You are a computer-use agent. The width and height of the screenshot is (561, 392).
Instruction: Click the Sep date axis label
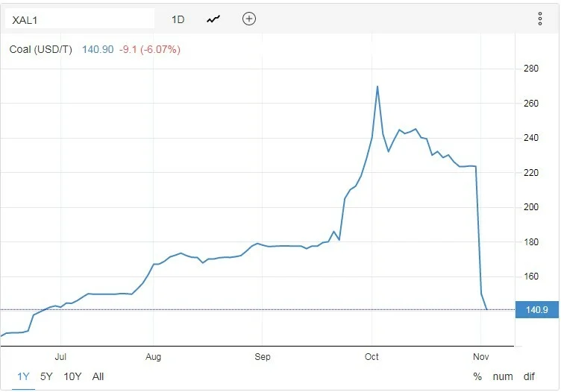263,357
